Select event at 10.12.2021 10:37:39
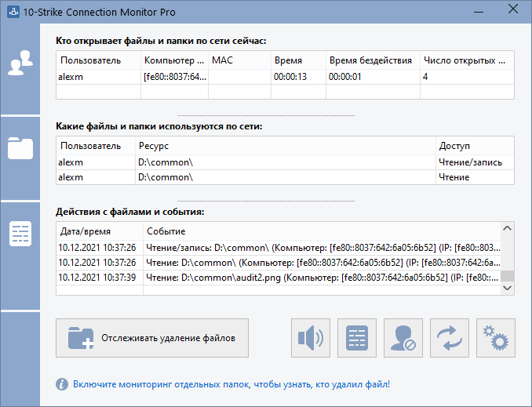The image size is (532, 407). (279, 278)
